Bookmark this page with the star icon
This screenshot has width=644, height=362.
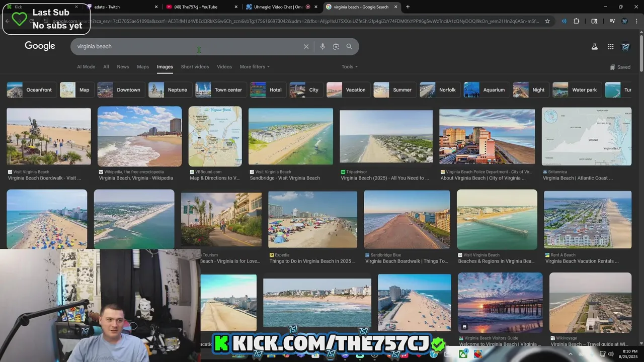[547, 21]
